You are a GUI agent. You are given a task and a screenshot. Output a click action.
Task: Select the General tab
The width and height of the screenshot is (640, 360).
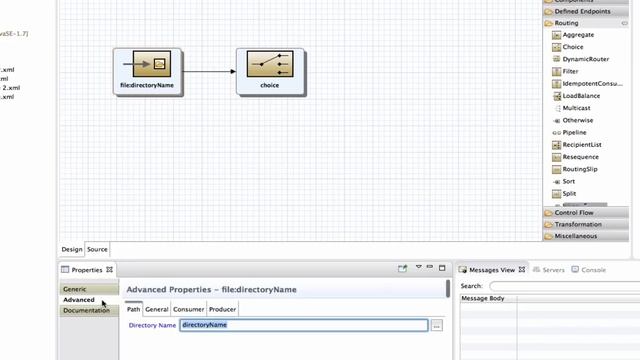pyautogui.click(x=157, y=309)
